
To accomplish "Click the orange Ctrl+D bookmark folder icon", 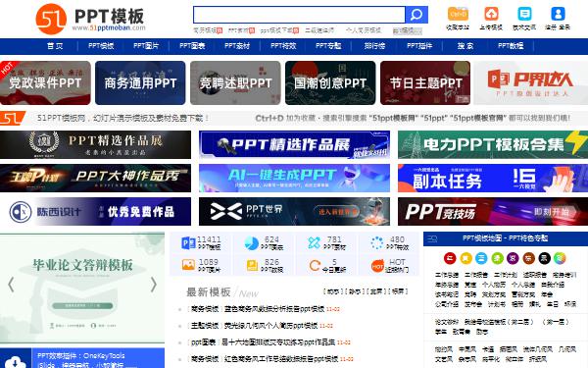I will coord(458,14).
